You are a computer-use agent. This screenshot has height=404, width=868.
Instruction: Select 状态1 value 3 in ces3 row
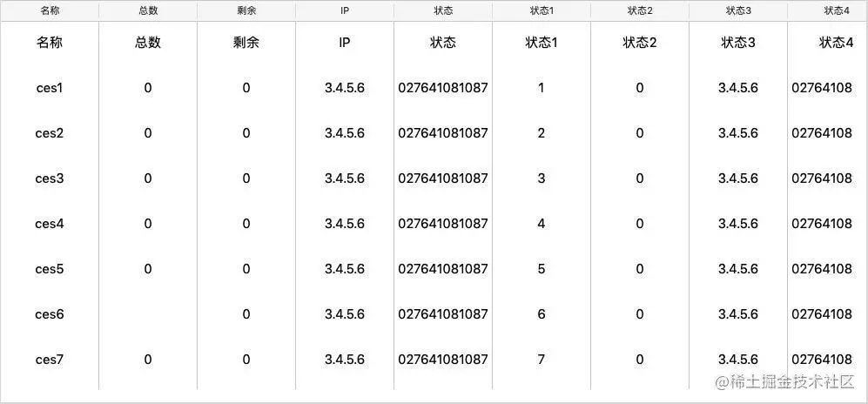541,178
